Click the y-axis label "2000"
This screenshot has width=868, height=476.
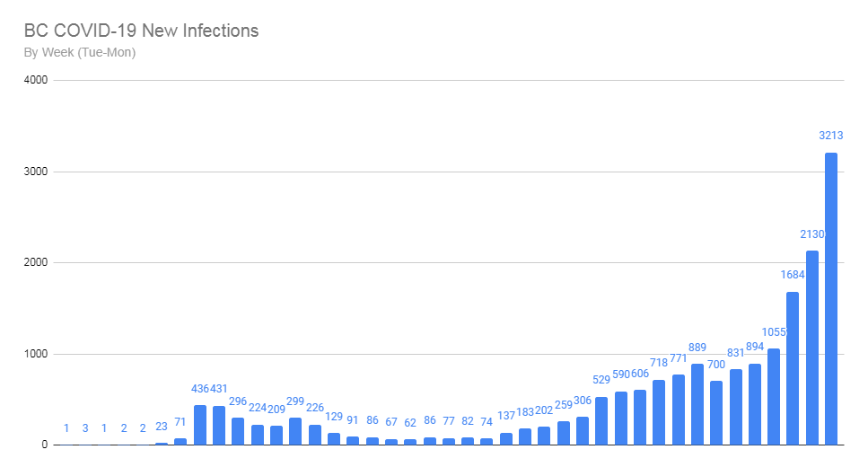click(37, 263)
